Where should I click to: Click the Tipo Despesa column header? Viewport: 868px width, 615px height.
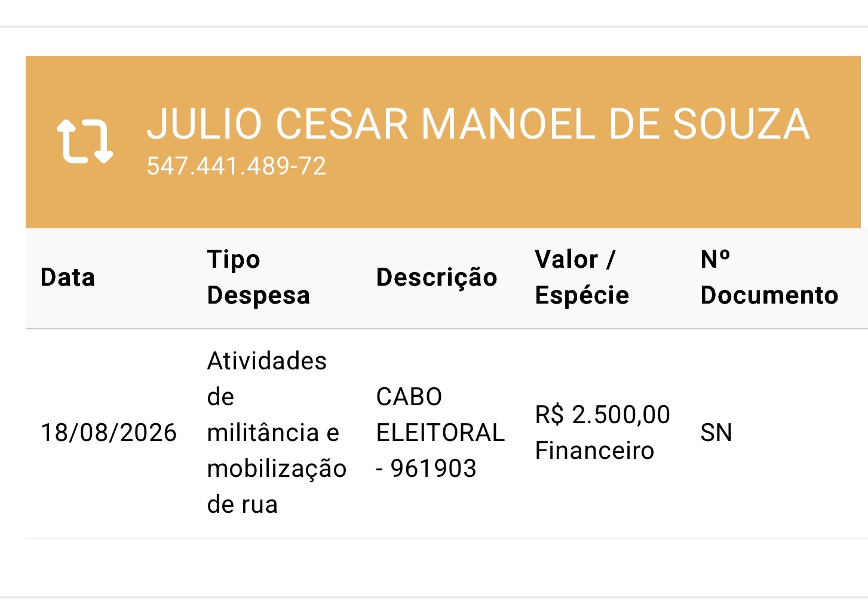[x=258, y=277]
